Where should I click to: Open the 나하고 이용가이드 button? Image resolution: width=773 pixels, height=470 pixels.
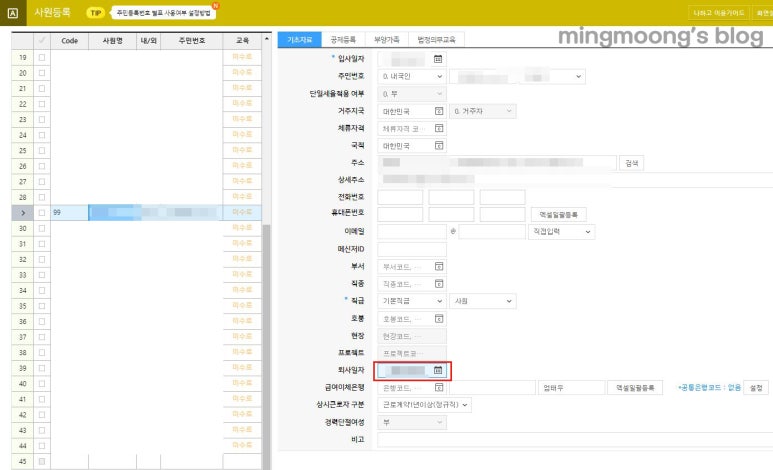(719, 13)
